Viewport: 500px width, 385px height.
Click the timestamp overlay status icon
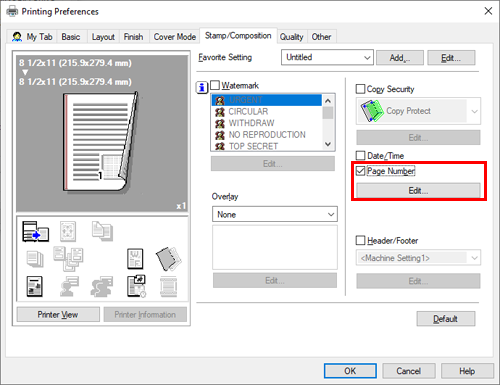136,286
